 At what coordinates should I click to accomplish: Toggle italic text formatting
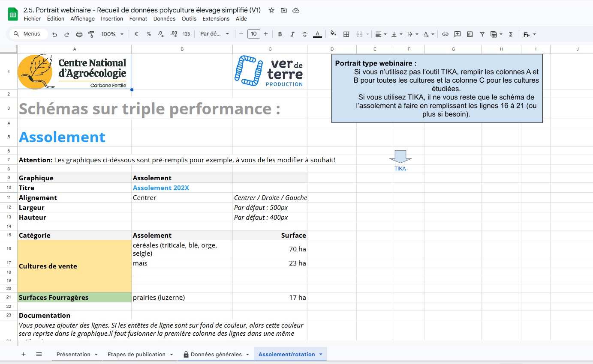[x=292, y=34]
